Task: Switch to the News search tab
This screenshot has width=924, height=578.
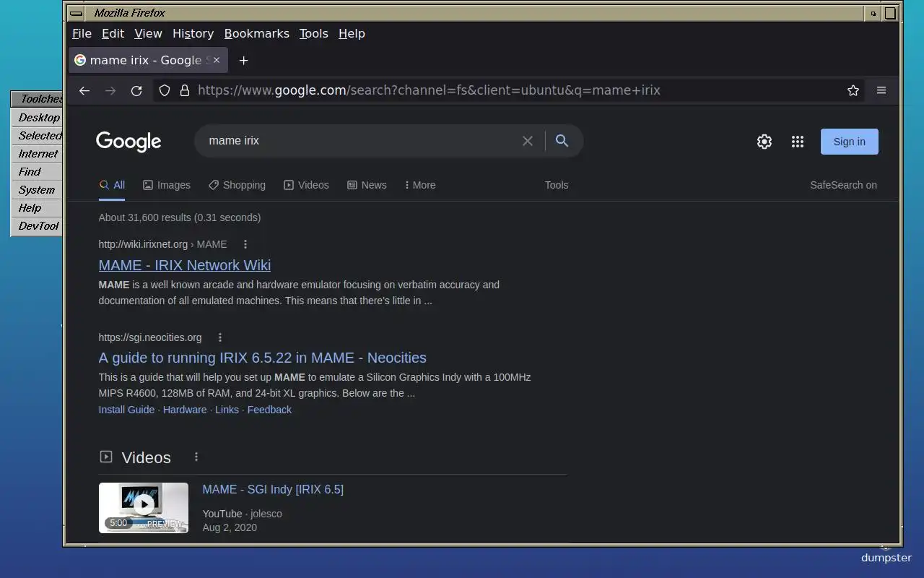Action: pyautogui.click(x=367, y=185)
